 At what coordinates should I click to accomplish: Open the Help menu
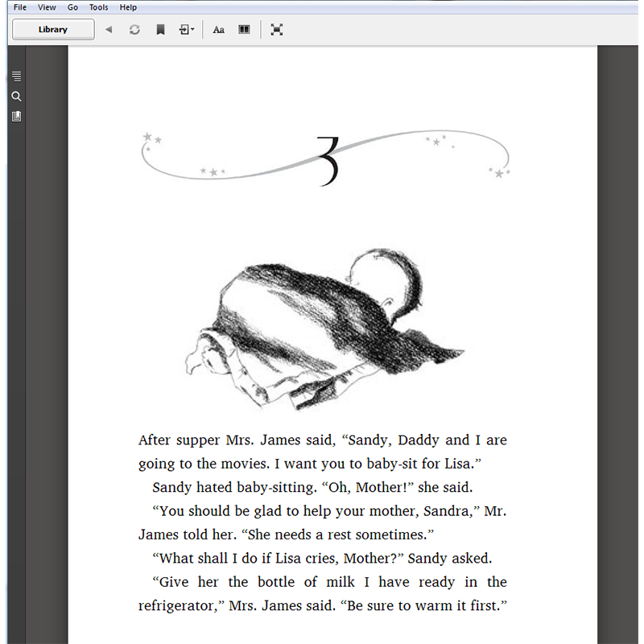click(128, 7)
